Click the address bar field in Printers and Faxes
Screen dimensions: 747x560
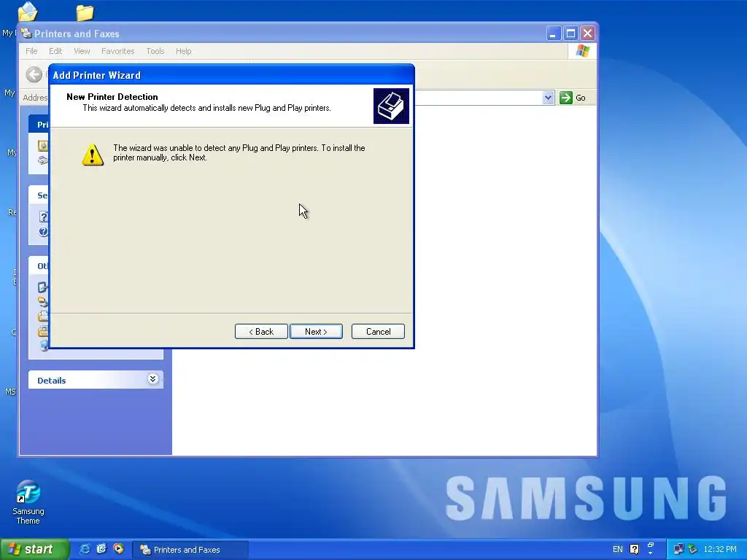(478, 98)
